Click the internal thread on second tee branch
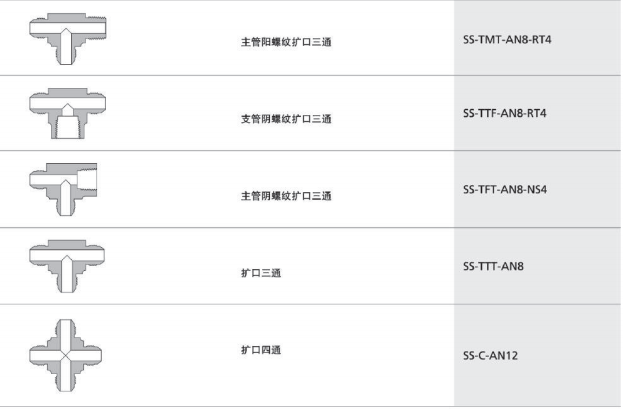This screenshot has height=409, width=623. 68,127
